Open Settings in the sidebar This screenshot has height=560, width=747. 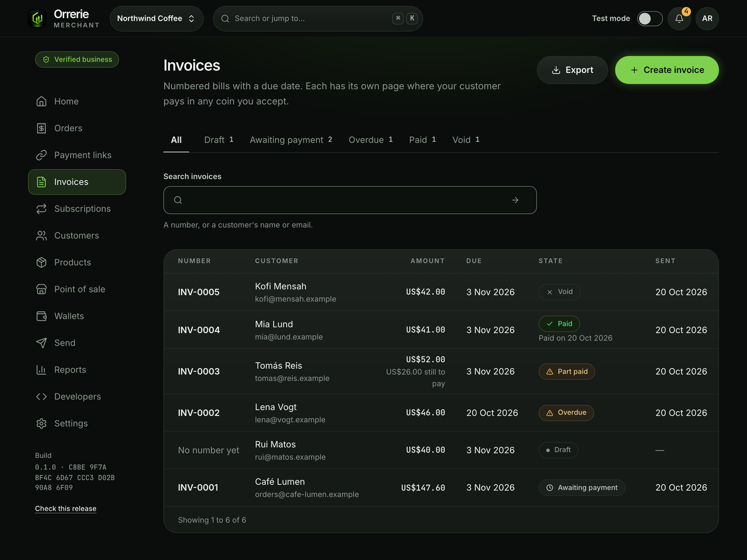point(77,423)
